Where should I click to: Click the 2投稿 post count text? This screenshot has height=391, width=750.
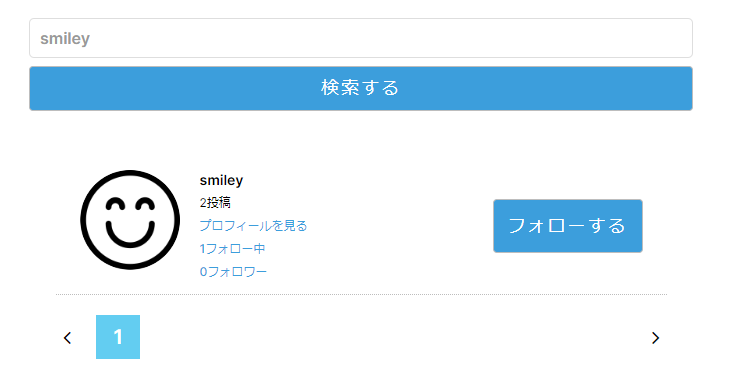215,203
